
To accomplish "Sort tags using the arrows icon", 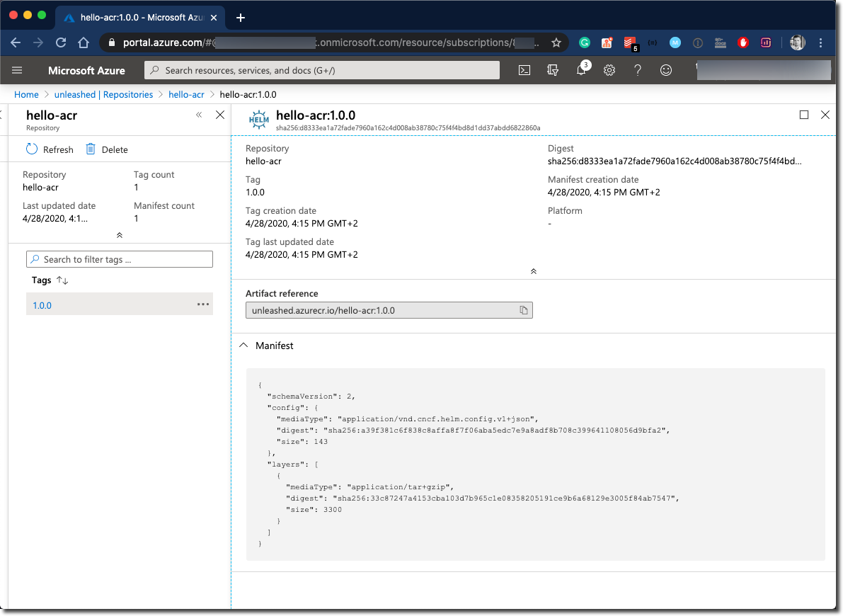I will pyautogui.click(x=62, y=280).
